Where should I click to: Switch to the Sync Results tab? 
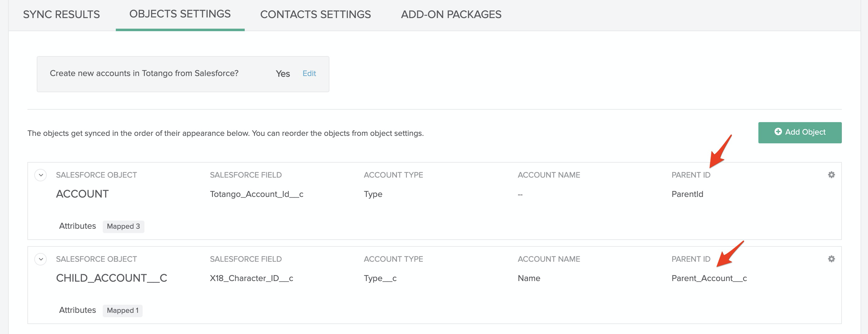(x=61, y=15)
